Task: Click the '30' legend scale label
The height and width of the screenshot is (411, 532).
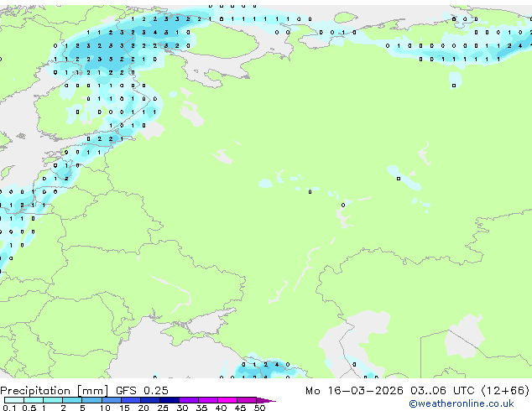Action: point(182,408)
